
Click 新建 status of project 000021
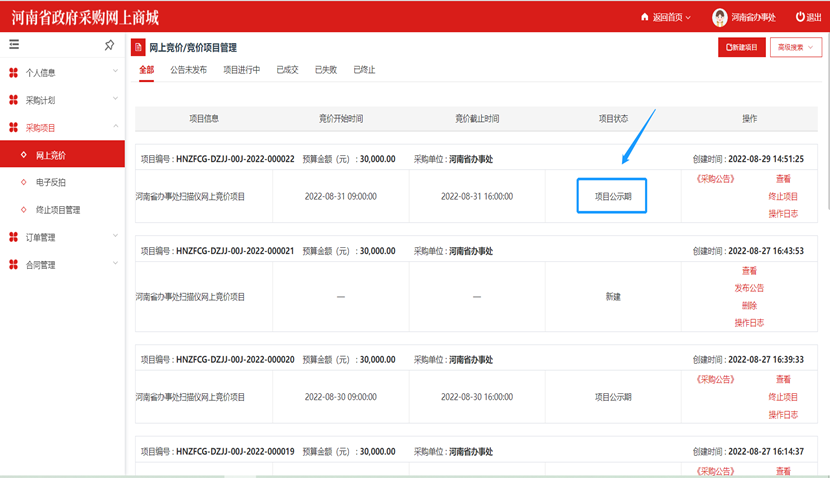[x=613, y=297]
